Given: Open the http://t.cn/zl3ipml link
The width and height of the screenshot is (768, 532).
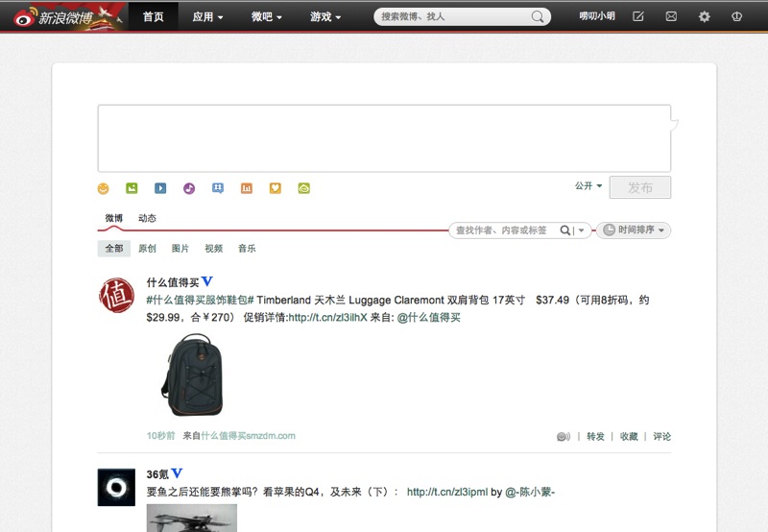Looking at the screenshot, I should (447, 492).
